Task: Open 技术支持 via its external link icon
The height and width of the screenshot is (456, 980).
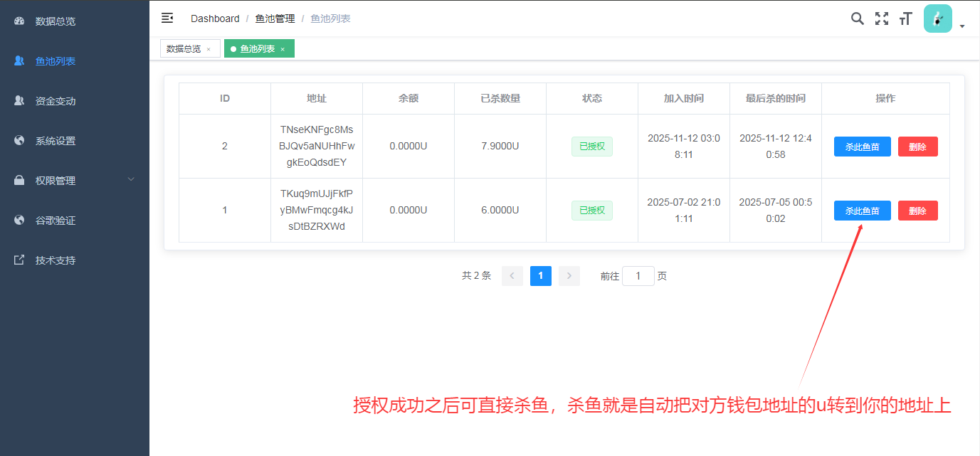Action: coord(19,260)
